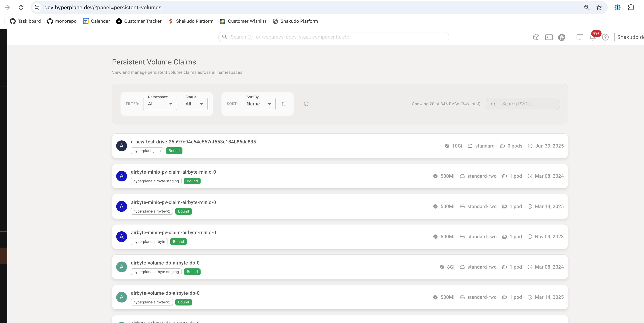Click Bound status badge of hyperplane-jhub PVC

coord(174,151)
